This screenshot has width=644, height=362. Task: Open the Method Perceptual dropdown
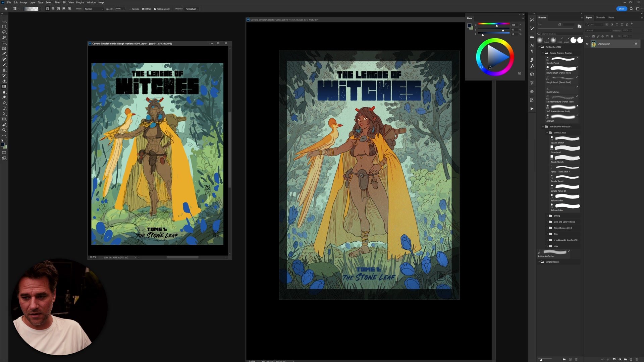click(192, 9)
